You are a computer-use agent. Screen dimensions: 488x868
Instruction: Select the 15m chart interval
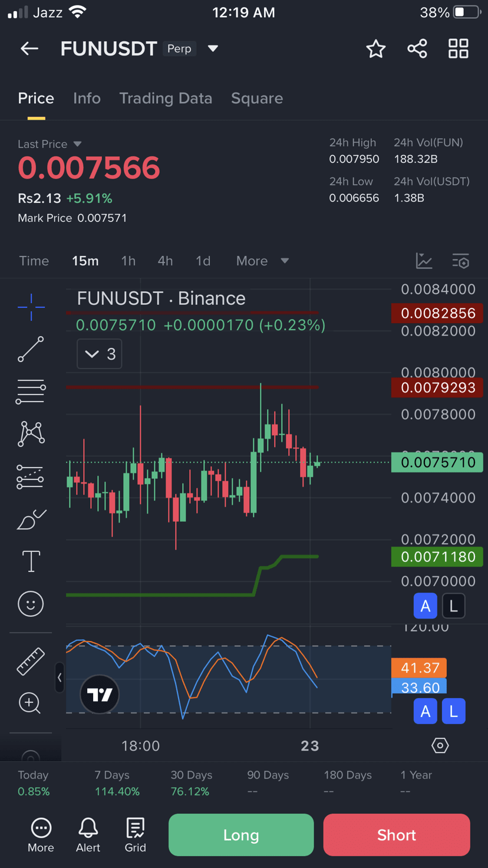85,261
